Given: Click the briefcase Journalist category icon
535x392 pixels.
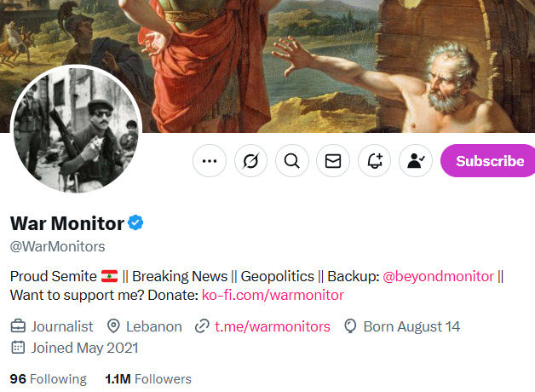Looking at the screenshot, I should tap(18, 326).
